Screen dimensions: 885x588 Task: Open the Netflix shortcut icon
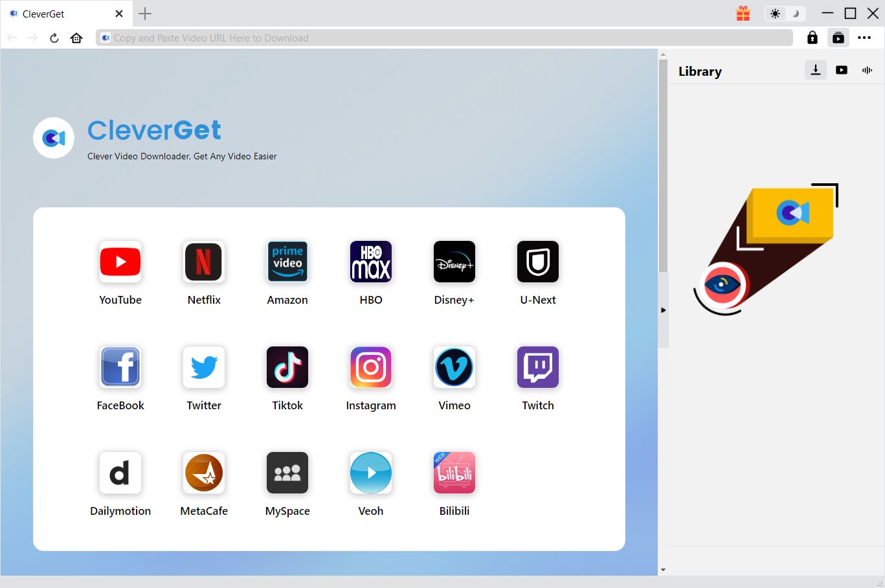(204, 262)
